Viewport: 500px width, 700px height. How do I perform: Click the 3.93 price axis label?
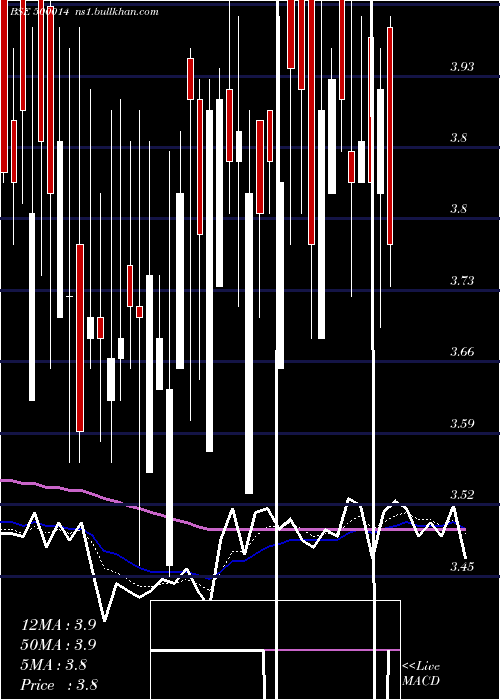(462, 67)
